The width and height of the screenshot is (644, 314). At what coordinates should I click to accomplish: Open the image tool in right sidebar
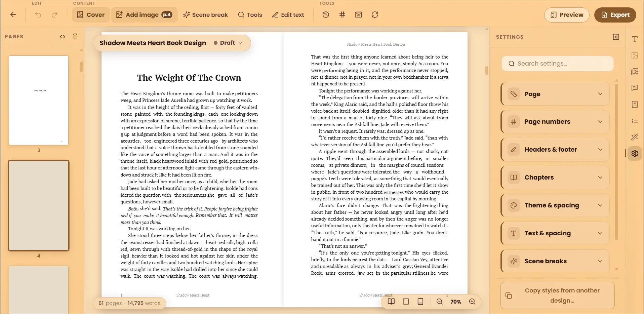coord(635,55)
